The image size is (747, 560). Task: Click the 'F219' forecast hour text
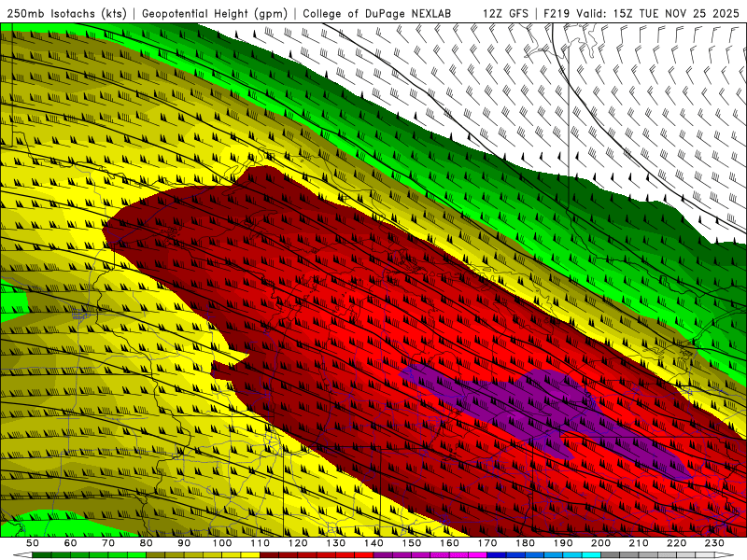tap(557, 13)
